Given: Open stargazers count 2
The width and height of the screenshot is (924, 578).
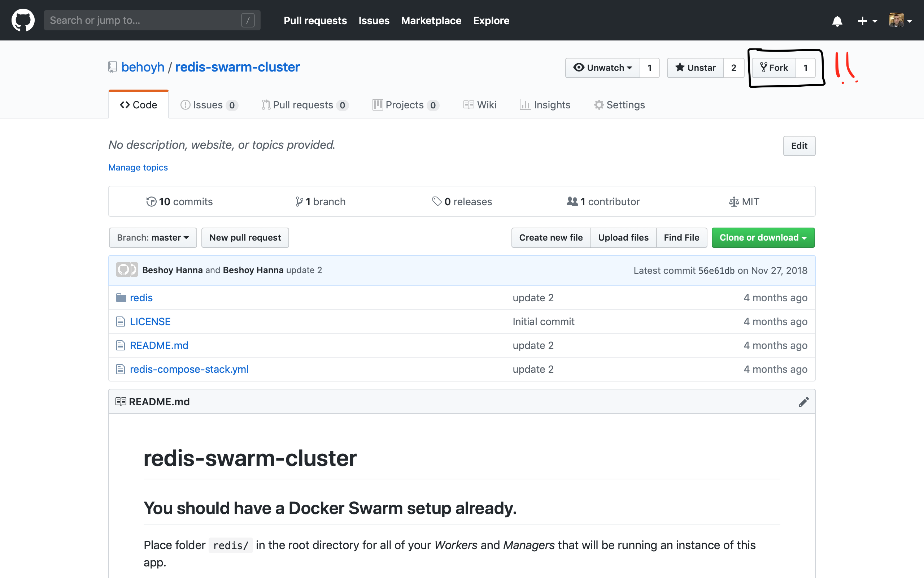Looking at the screenshot, I should [733, 68].
